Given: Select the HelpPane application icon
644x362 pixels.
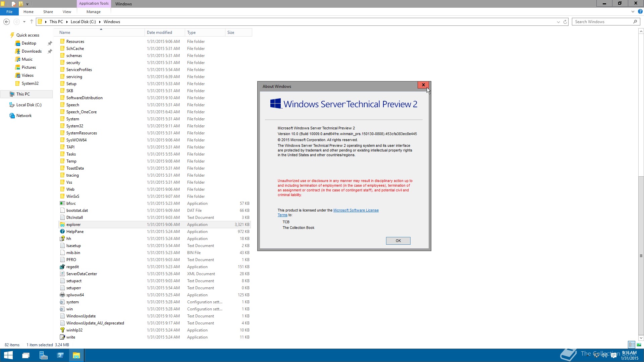Looking at the screenshot, I should pyautogui.click(x=62, y=232).
